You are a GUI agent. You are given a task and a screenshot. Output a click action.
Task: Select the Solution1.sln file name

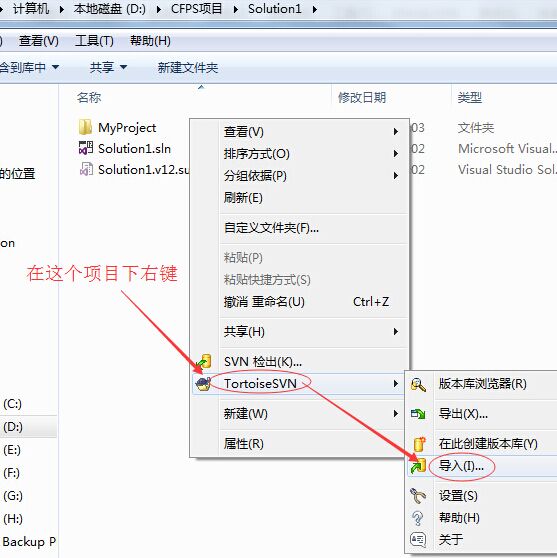134,148
